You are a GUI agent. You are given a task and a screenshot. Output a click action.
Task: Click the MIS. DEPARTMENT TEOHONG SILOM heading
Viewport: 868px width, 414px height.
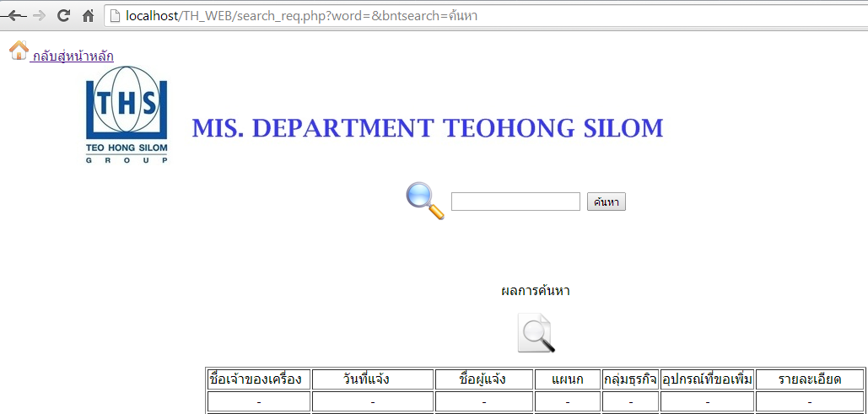(x=428, y=128)
